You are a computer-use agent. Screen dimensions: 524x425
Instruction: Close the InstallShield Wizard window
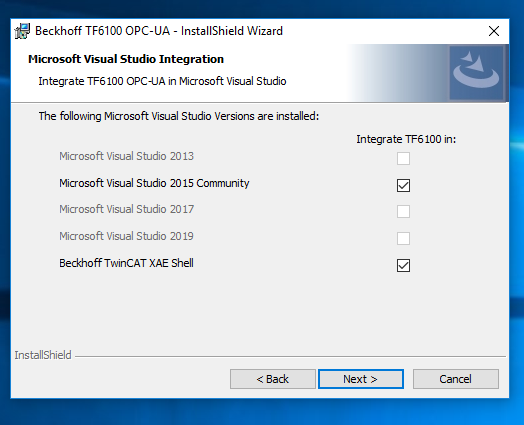(494, 31)
